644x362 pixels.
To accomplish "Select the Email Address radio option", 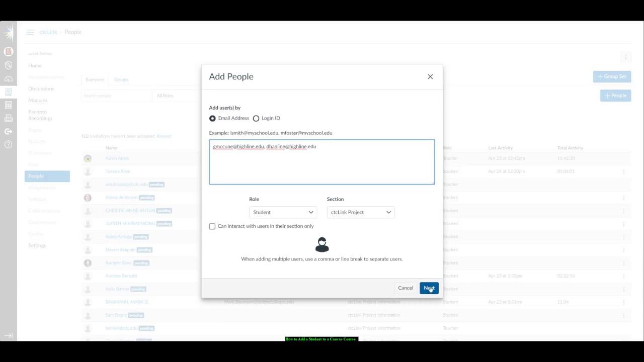I will click(x=212, y=118).
